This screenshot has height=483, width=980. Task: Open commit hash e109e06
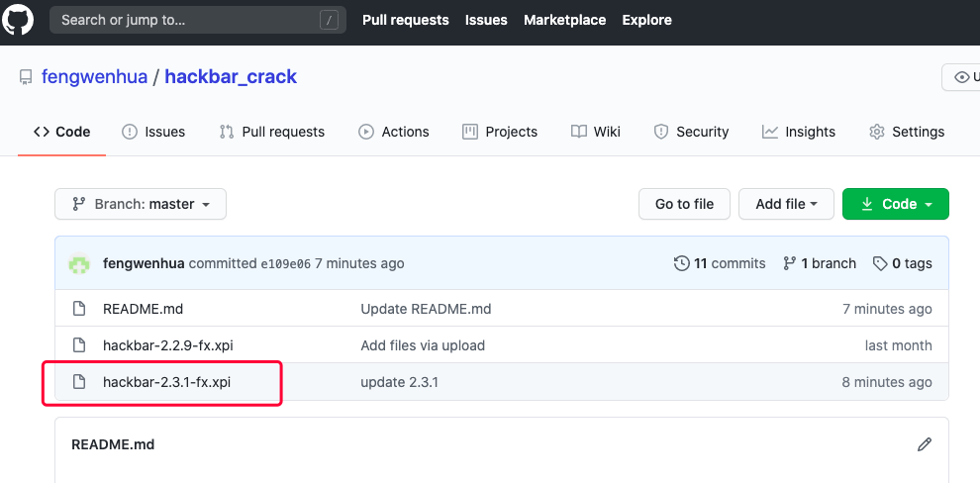coord(286,263)
